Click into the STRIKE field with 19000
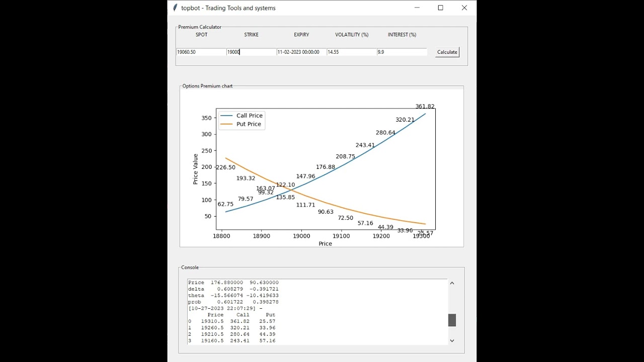 tap(252, 52)
